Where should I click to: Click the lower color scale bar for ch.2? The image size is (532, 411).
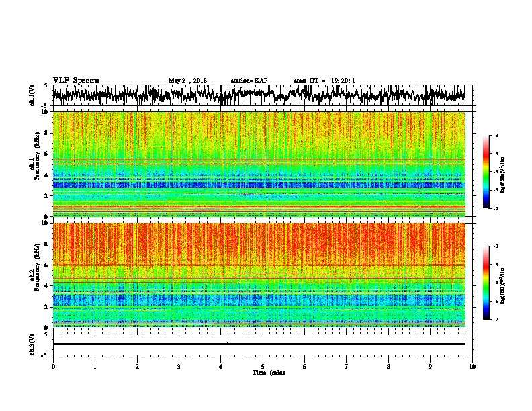pyautogui.click(x=486, y=283)
